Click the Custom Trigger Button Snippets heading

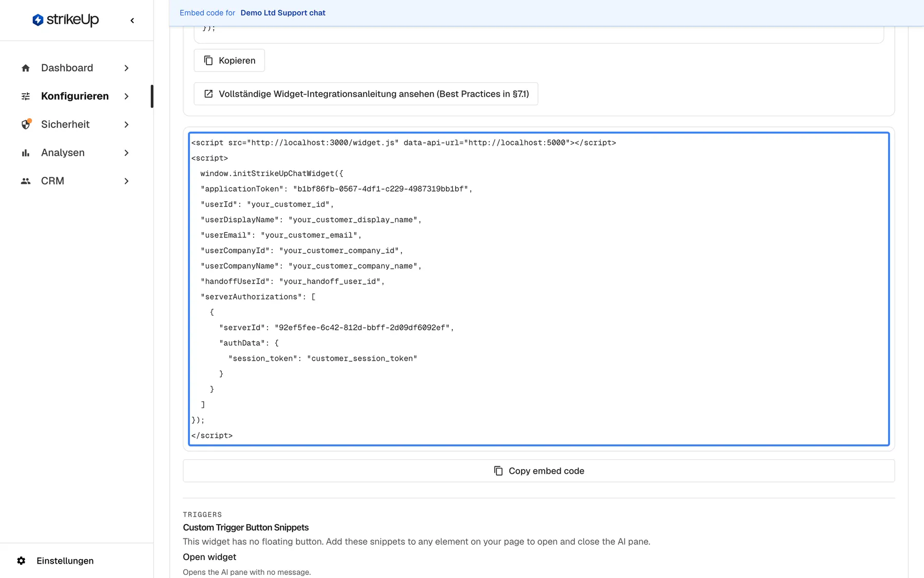point(246,528)
